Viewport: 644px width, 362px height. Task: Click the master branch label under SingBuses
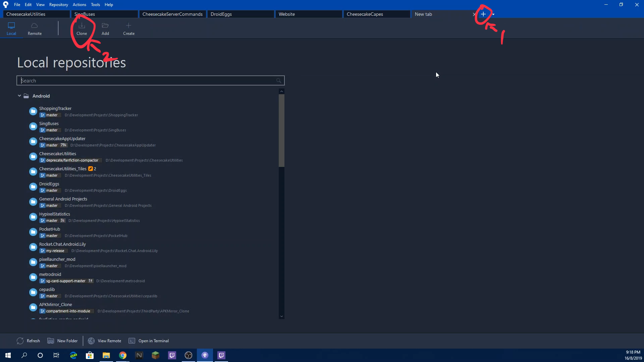click(50, 130)
